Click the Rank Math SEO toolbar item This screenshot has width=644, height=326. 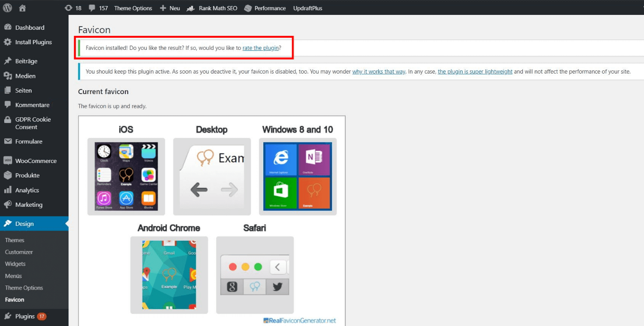[x=212, y=8]
